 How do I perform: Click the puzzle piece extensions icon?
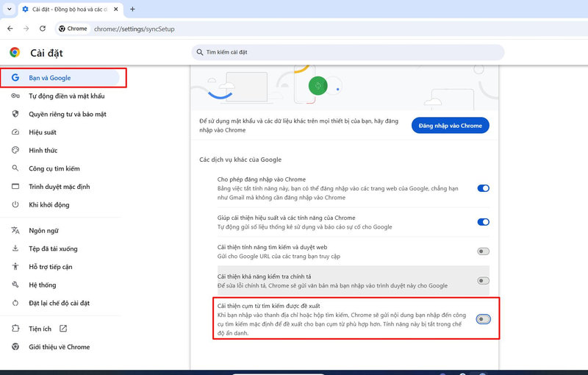15,328
